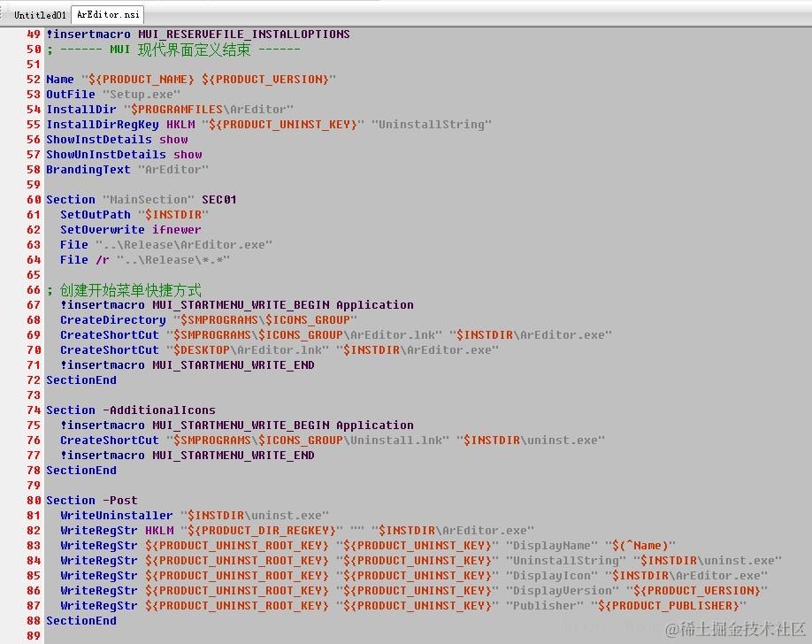Click the "SEC01" identifier

click(x=219, y=199)
